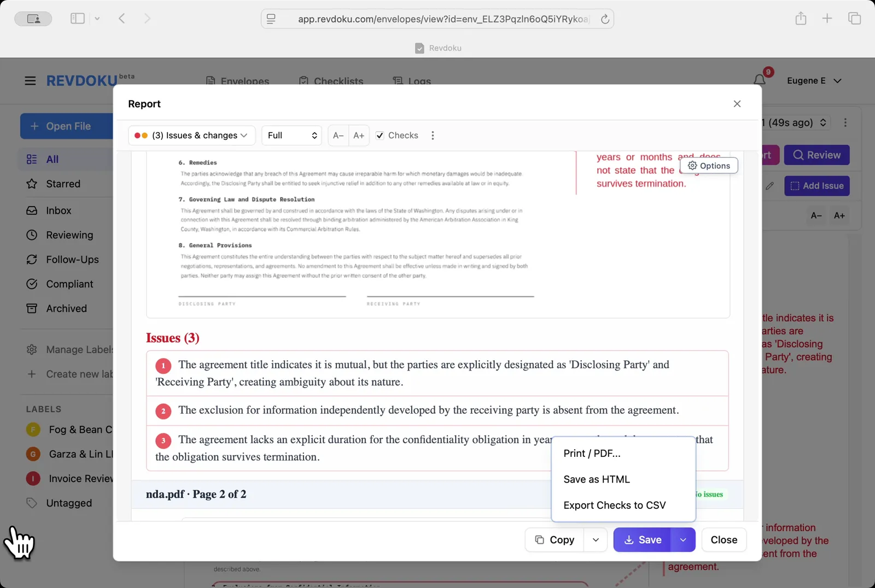Click the plus icon beside Create new label

pyautogui.click(x=31, y=374)
